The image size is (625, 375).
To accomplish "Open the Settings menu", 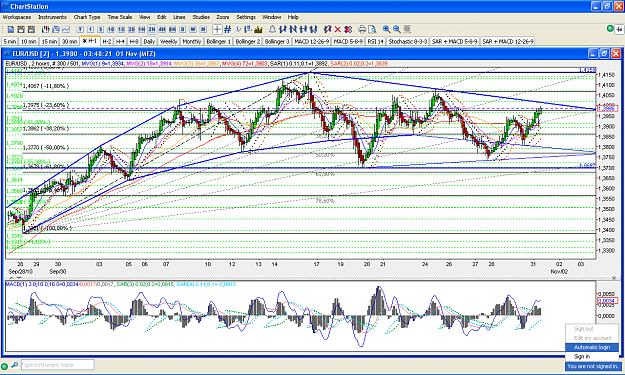I will point(246,17).
